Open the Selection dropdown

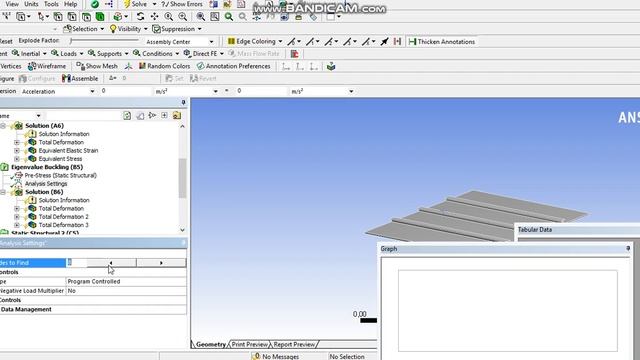tap(84, 29)
